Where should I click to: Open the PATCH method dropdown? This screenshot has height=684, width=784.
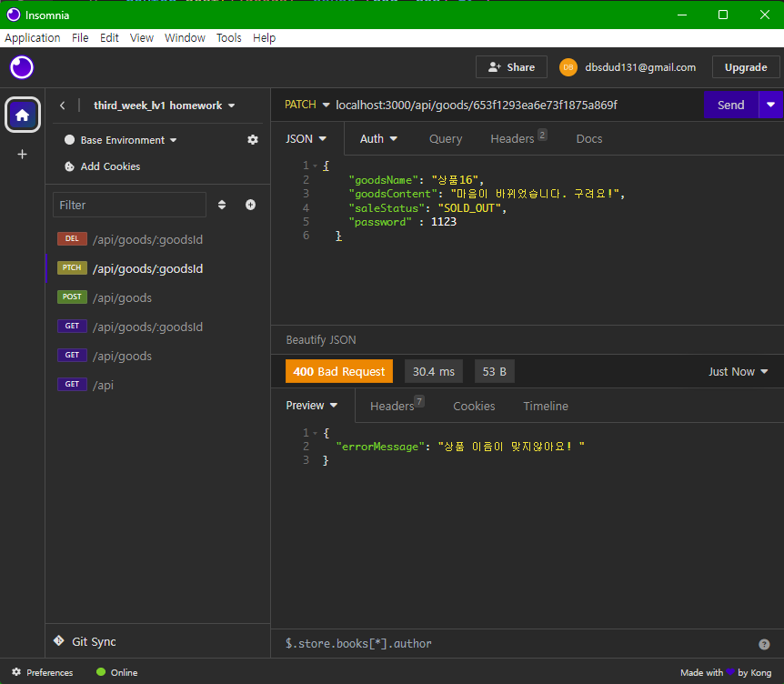click(307, 105)
